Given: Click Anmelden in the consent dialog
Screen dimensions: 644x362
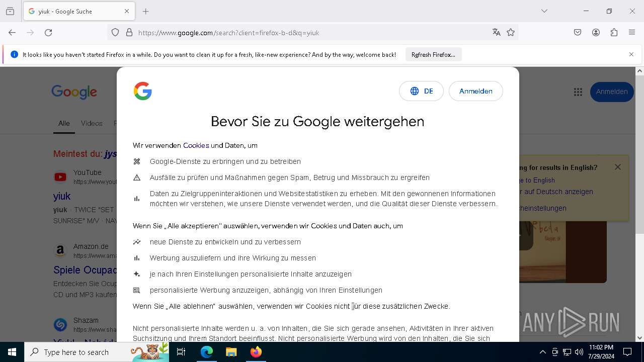Looking at the screenshot, I should pyautogui.click(x=475, y=91).
